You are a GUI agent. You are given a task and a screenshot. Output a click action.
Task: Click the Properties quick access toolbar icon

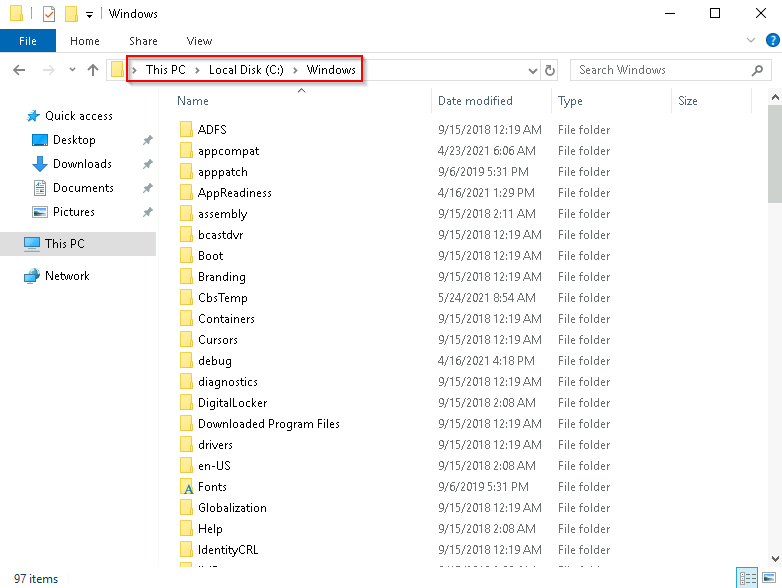49,13
